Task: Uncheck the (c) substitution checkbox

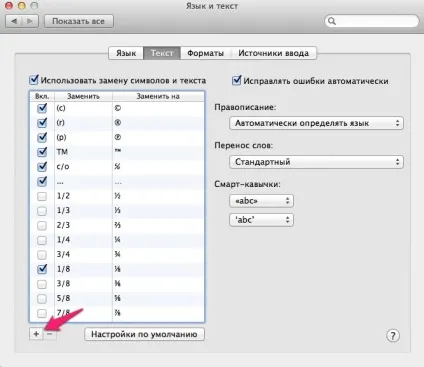Action: [x=42, y=108]
